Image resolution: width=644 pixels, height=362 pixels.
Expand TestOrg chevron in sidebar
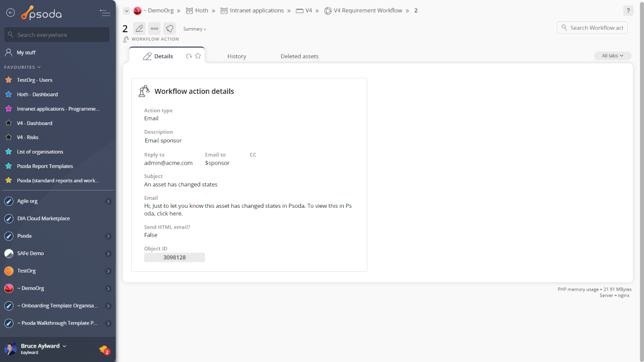tap(108, 271)
